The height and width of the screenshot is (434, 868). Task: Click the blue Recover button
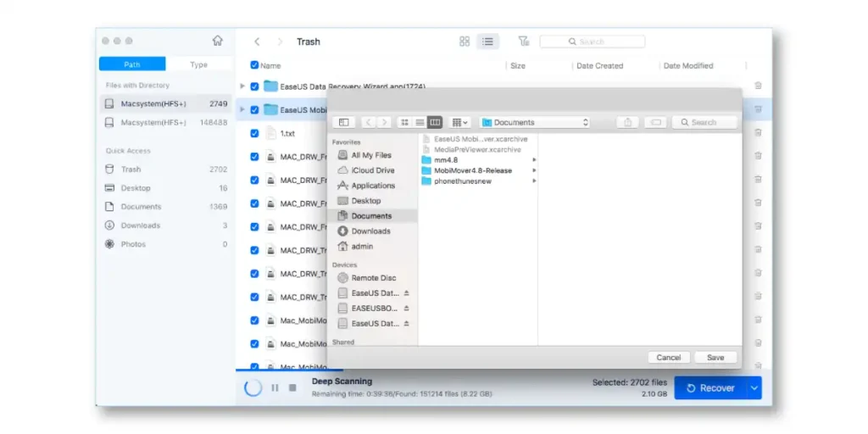click(711, 388)
